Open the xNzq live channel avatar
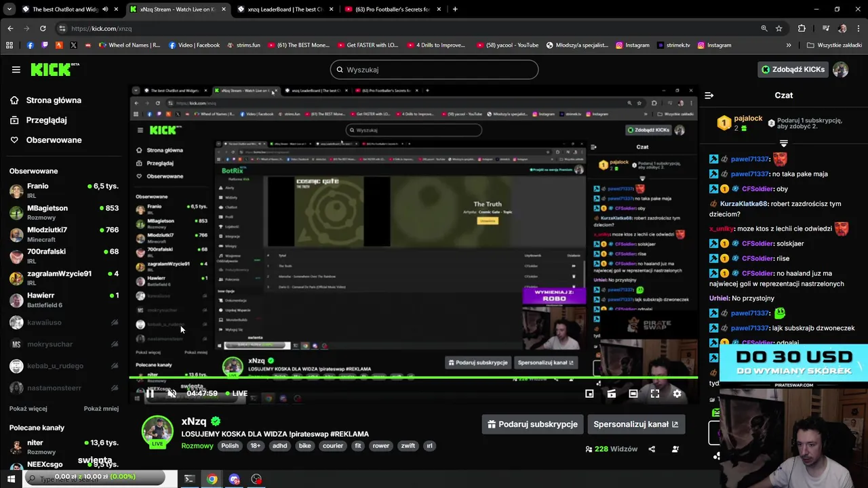 point(157,432)
